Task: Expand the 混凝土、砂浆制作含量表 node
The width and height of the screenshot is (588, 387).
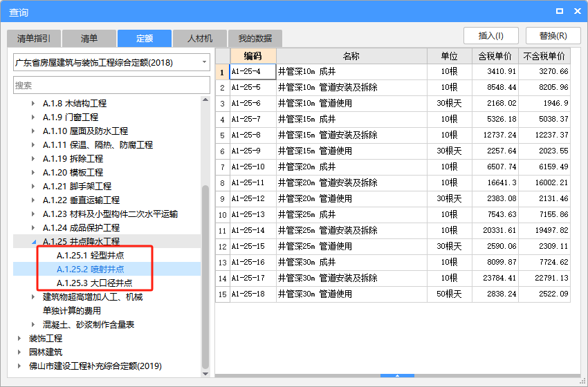Action: coord(33,324)
